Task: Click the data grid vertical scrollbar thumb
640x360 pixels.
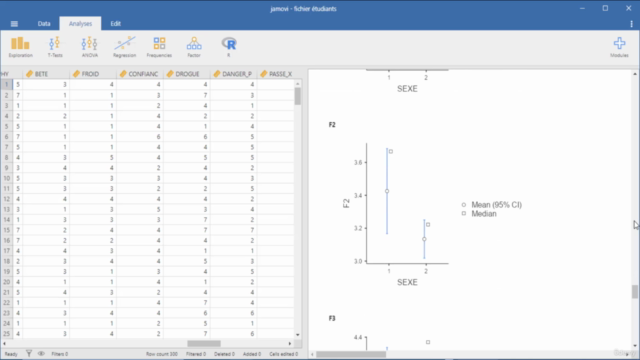Action: click(x=298, y=97)
